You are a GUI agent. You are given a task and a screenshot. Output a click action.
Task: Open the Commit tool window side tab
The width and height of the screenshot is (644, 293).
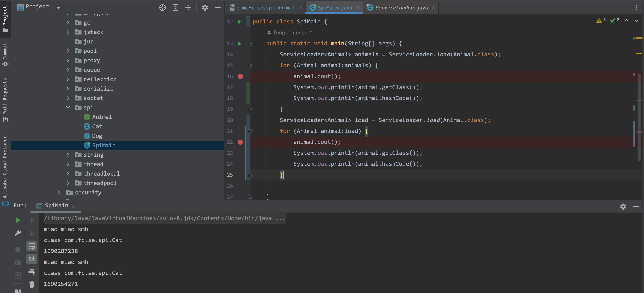click(5, 54)
